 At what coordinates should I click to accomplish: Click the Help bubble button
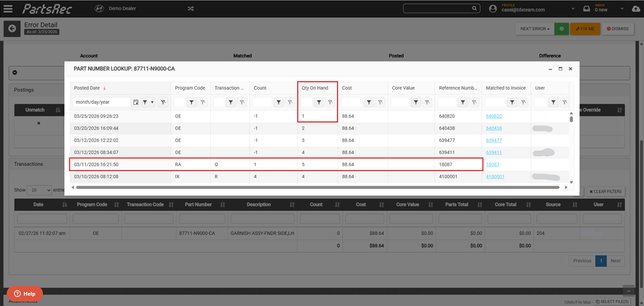24,293
